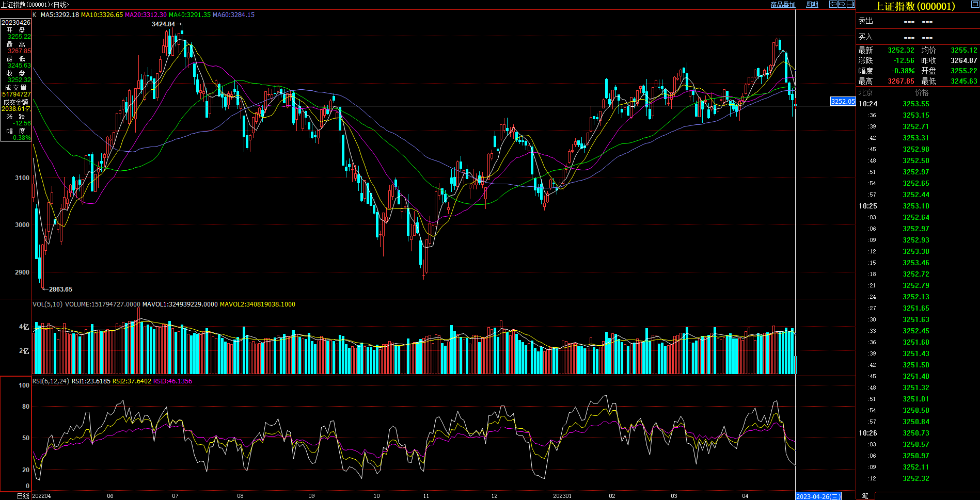Click the 上证指数(000001) panel title
The height and width of the screenshot is (500, 980).
915,6
